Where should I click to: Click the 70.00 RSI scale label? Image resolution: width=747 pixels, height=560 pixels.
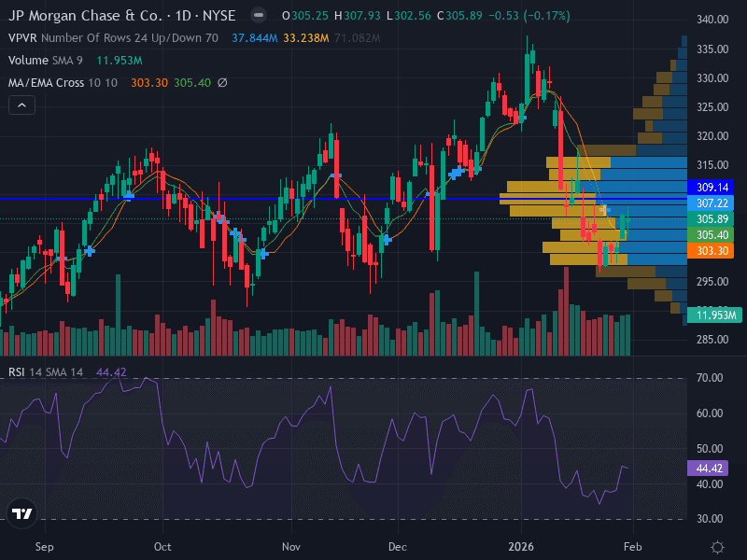click(x=710, y=378)
